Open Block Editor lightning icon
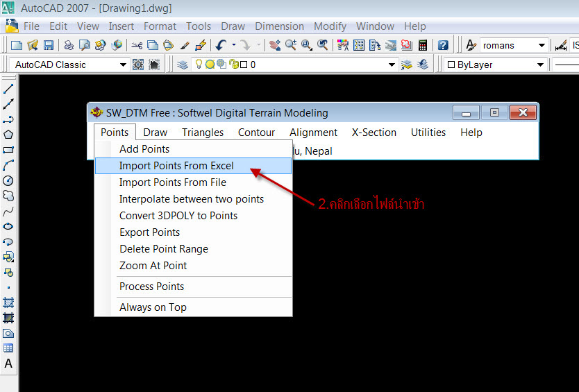579x392 pixels. click(x=201, y=45)
